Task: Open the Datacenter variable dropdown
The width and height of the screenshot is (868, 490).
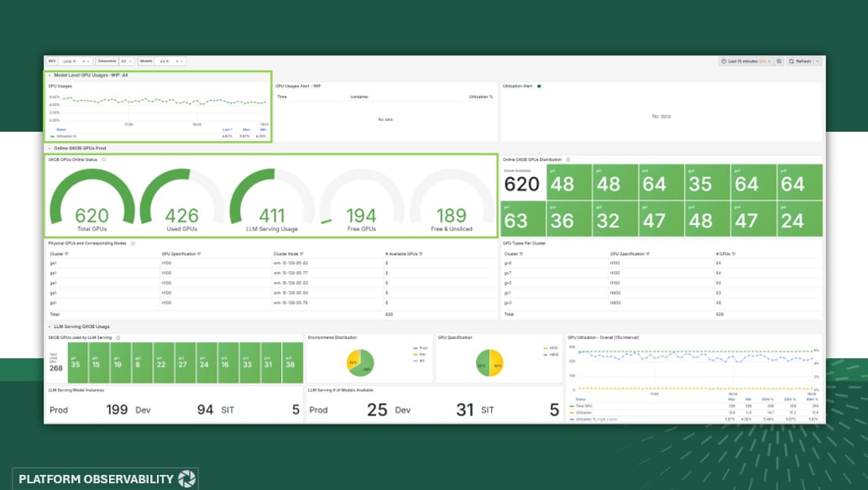Action: [126, 61]
